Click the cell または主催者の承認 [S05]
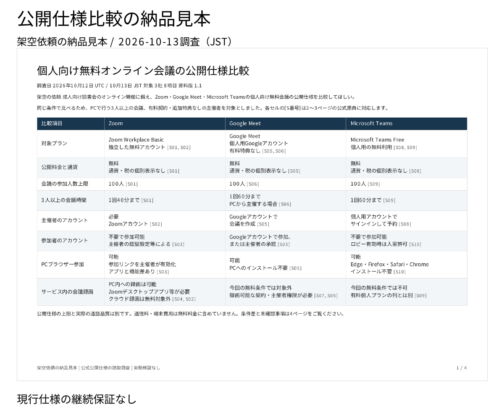The height and width of the screenshot is (420, 504). 286,241
